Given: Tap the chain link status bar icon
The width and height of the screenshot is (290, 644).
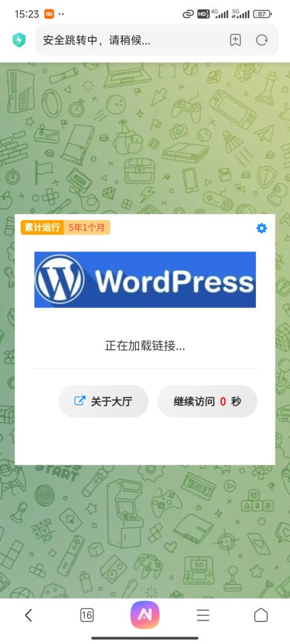Looking at the screenshot, I should [188, 14].
